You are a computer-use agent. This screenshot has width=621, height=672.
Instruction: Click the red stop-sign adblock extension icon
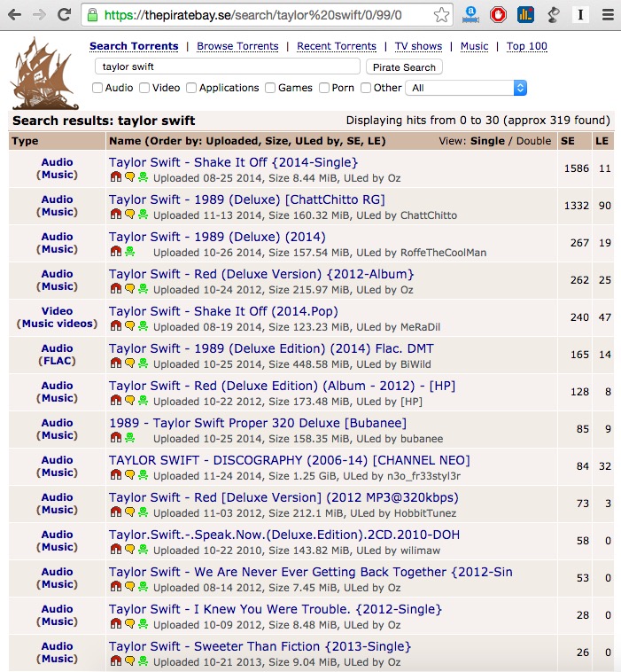click(498, 14)
